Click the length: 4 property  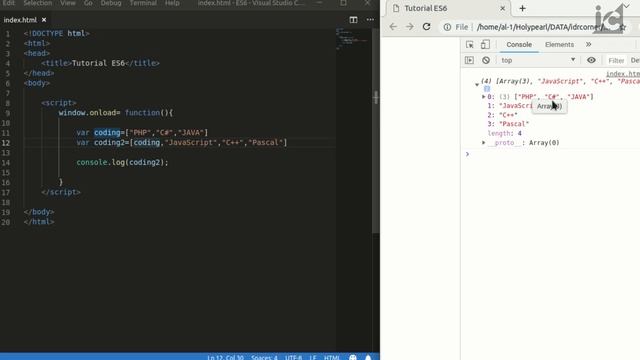coord(504,133)
